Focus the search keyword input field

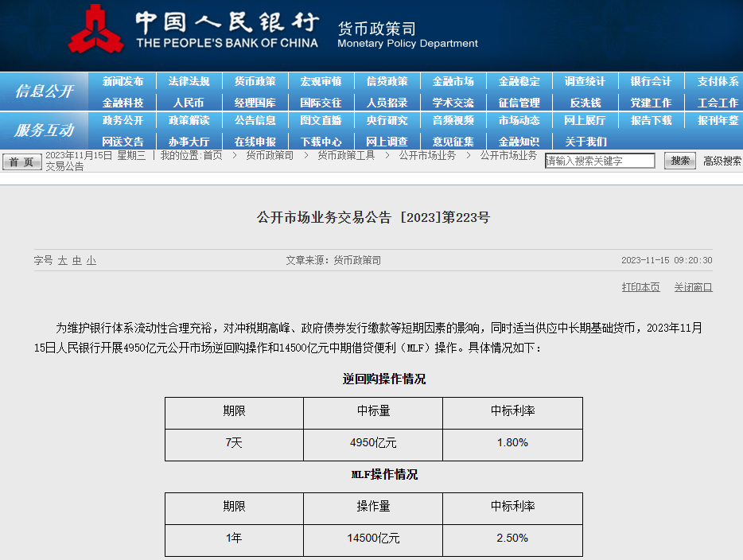tap(600, 161)
